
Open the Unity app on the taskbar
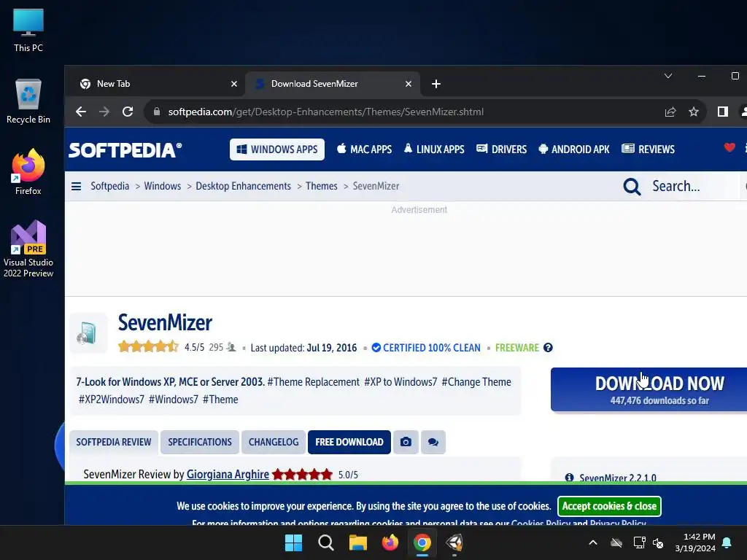(x=454, y=542)
